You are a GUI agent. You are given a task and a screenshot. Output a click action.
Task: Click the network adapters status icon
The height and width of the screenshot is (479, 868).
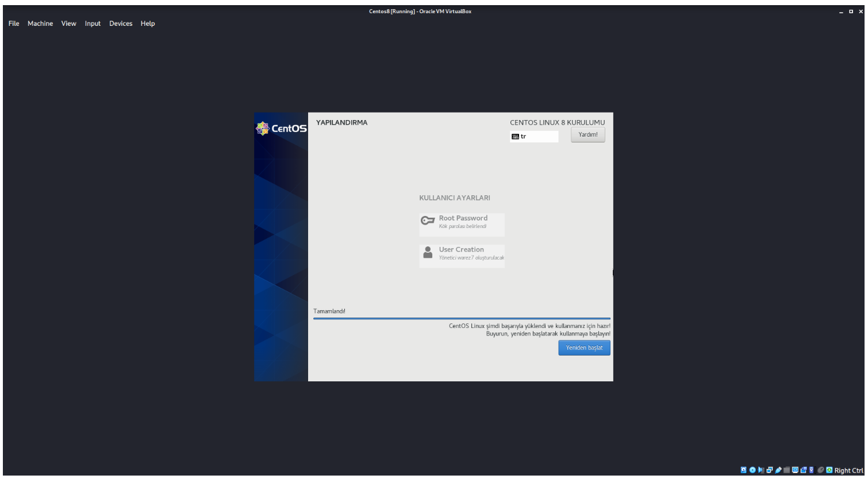pos(770,470)
